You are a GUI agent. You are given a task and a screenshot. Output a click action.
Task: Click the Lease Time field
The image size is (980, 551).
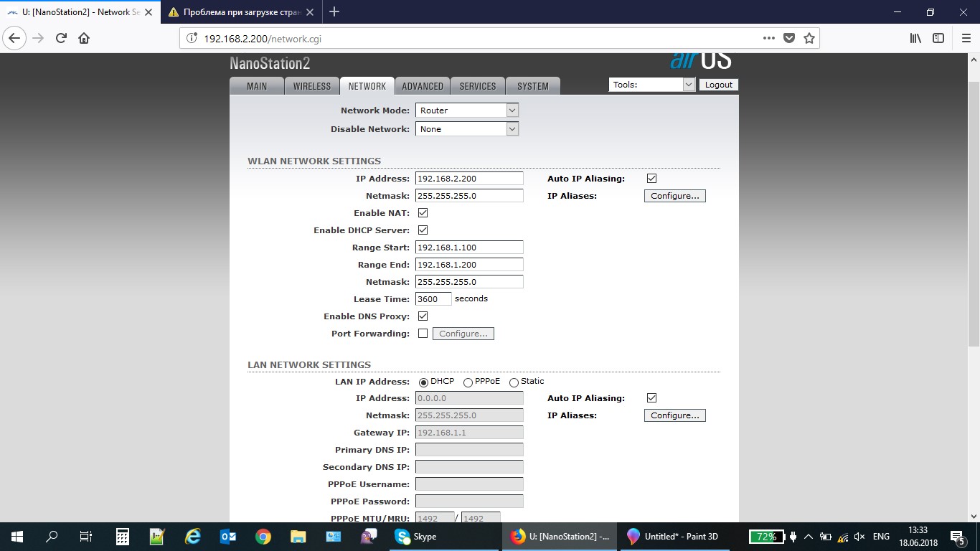(x=433, y=299)
